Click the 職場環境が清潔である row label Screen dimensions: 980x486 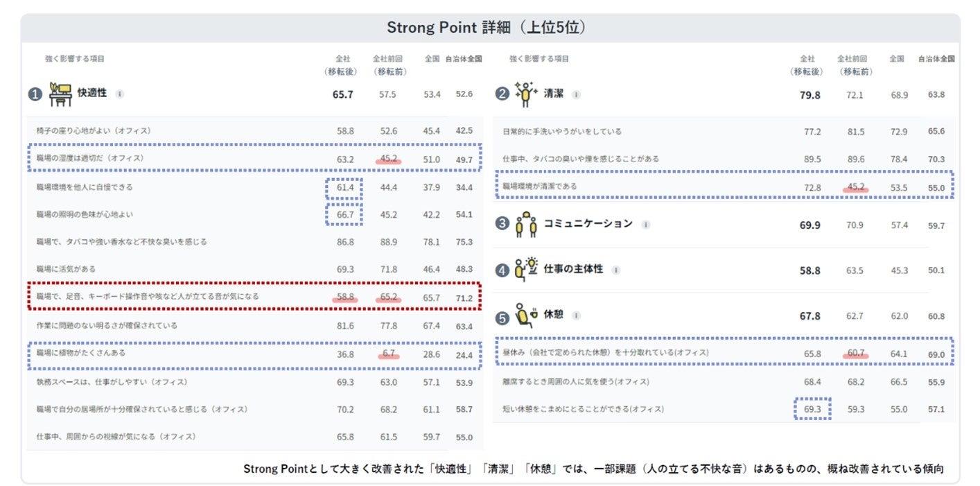pyautogui.click(x=539, y=186)
